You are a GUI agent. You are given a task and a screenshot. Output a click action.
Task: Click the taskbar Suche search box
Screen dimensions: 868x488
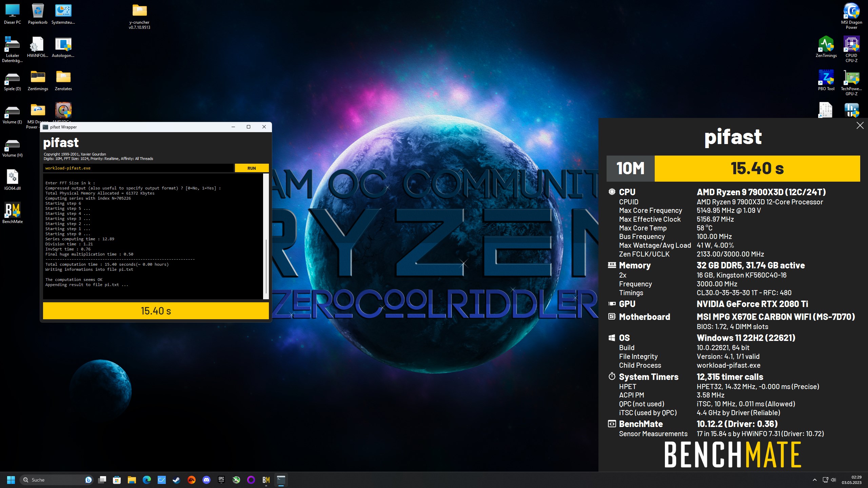tap(57, 480)
